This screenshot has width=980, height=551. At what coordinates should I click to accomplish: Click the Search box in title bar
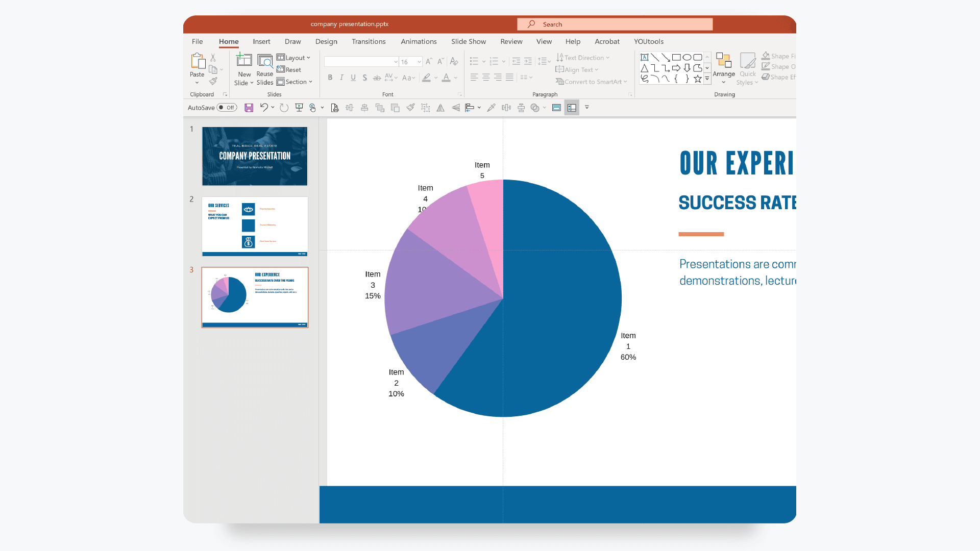(615, 24)
